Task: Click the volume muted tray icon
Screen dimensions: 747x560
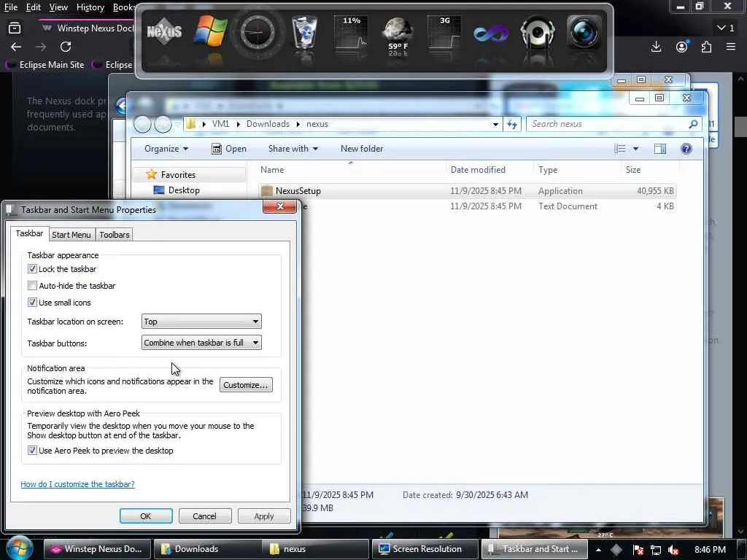Action: click(673, 550)
